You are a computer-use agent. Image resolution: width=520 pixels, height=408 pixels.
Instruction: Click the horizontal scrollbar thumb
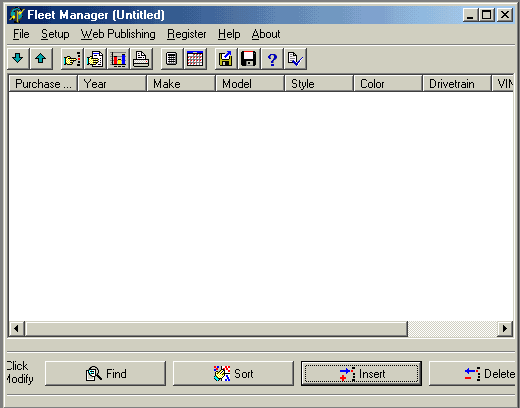point(216,329)
